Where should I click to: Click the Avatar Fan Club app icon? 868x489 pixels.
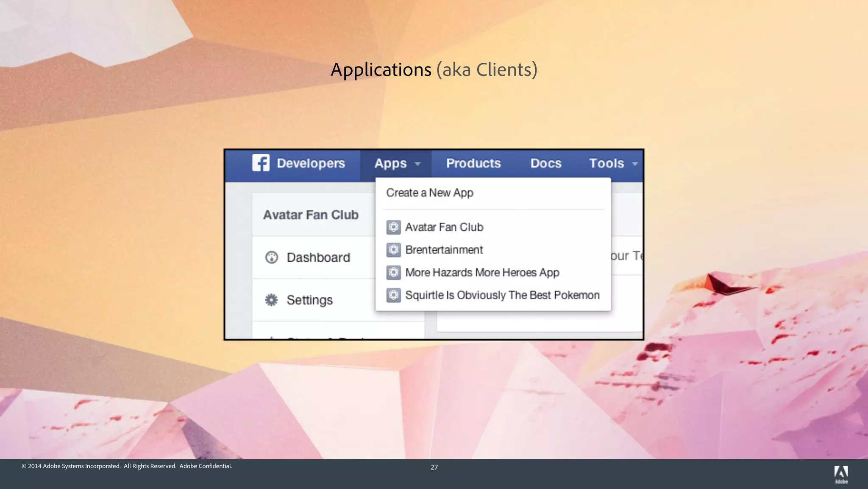(393, 227)
